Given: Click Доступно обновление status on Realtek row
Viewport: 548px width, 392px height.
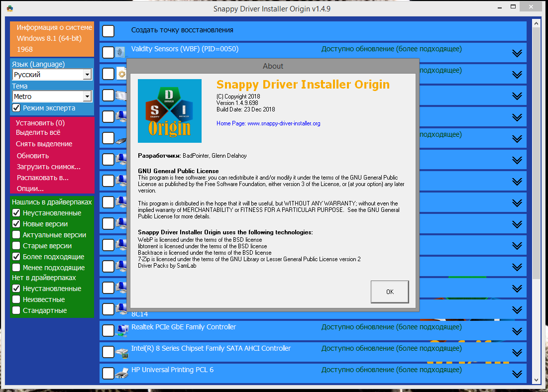Looking at the screenshot, I should pyautogui.click(x=391, y=327).
